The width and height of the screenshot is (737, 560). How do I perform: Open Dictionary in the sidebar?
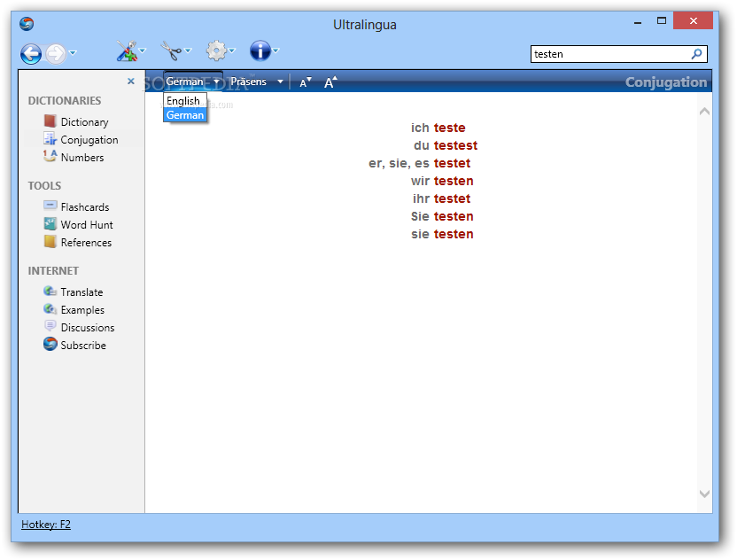point(85,122)
